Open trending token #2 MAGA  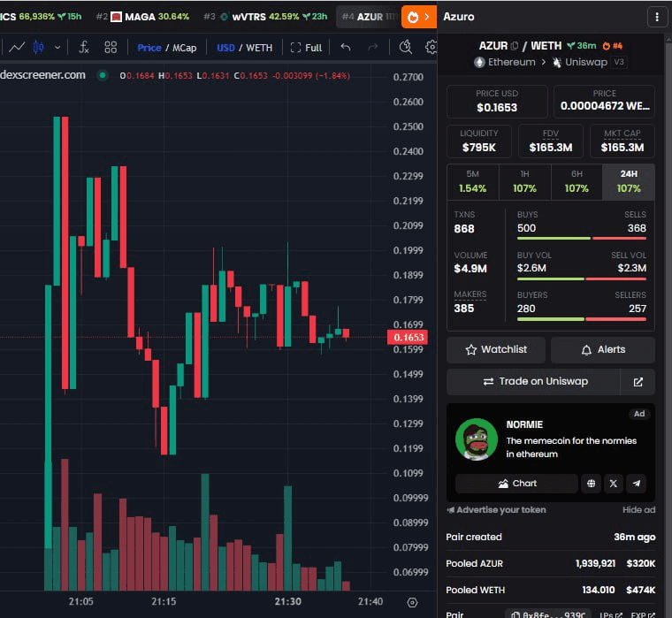142,17
